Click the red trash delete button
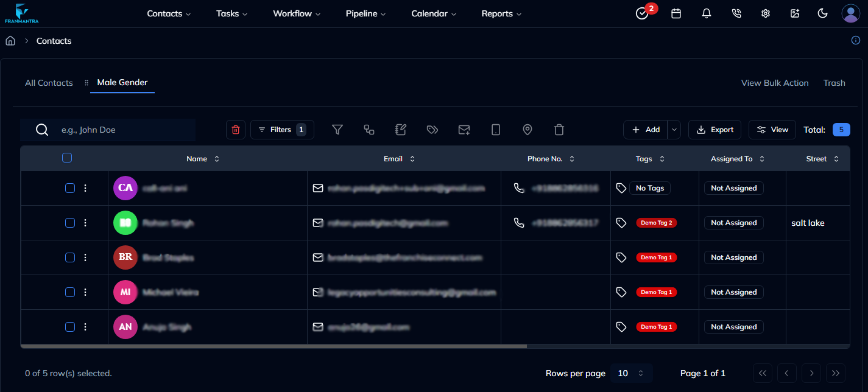Image resolution: width=868 pixels, height=392 pixels. pos(236,130)
